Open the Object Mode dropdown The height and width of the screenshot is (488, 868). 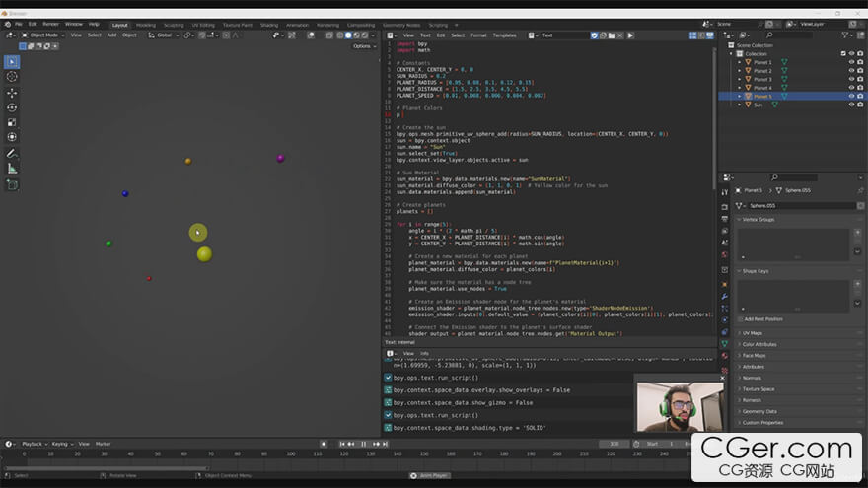43,35
